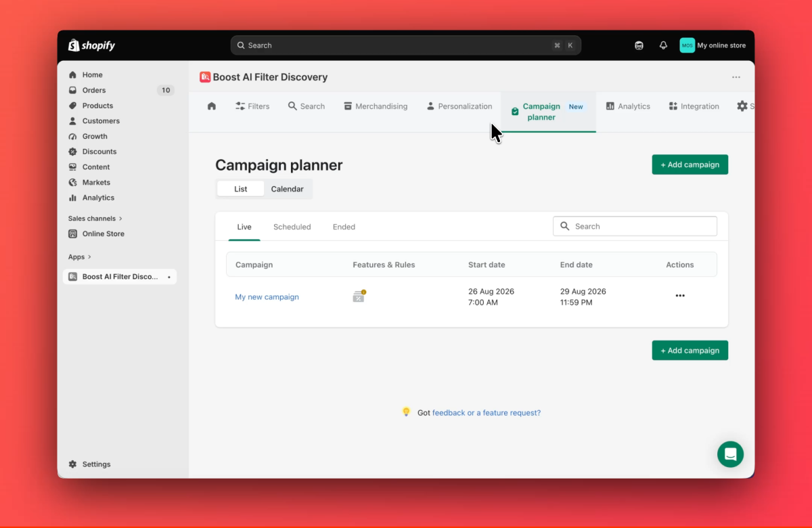Viewport: 812px width, 528px height.
Task: Open the home icon tab in Boost app
Action: 212,106
